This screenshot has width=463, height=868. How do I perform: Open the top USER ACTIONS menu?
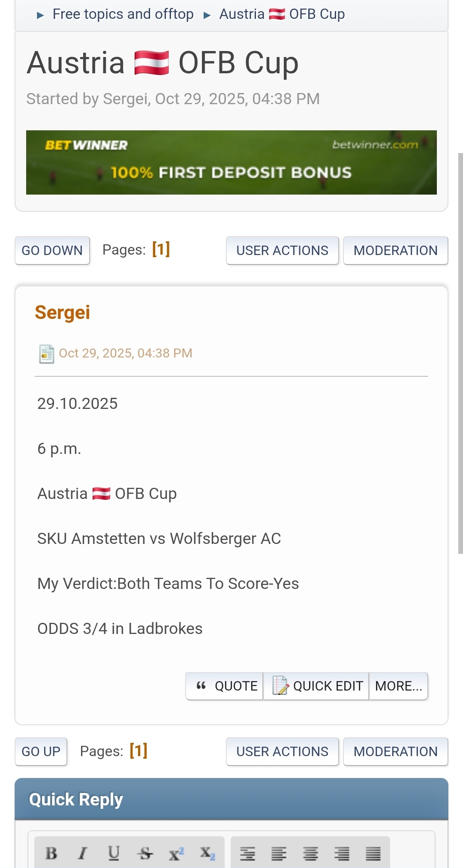(282, 250)
